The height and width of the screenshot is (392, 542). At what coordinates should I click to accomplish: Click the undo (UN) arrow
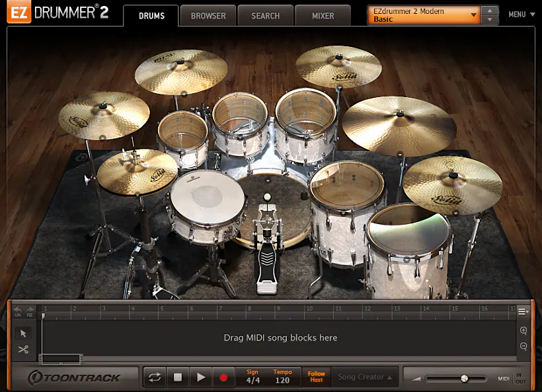pos(18,311)
